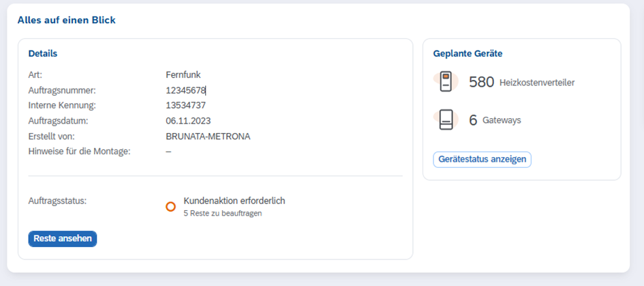The image size is (644, 286).
Task: Click the Geplante Geräte section title
Action: tap(467, 53)
